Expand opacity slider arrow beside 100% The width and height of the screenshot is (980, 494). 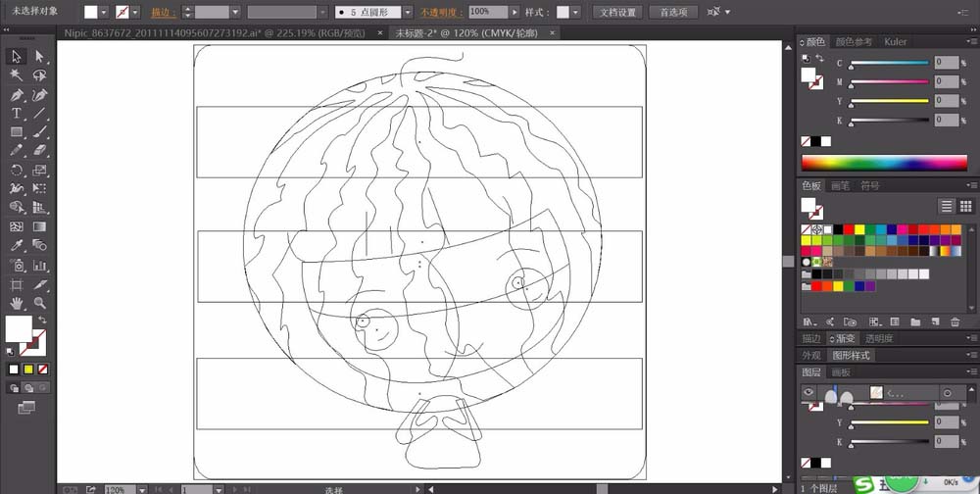pyautogui.click(x=514, y=12)
